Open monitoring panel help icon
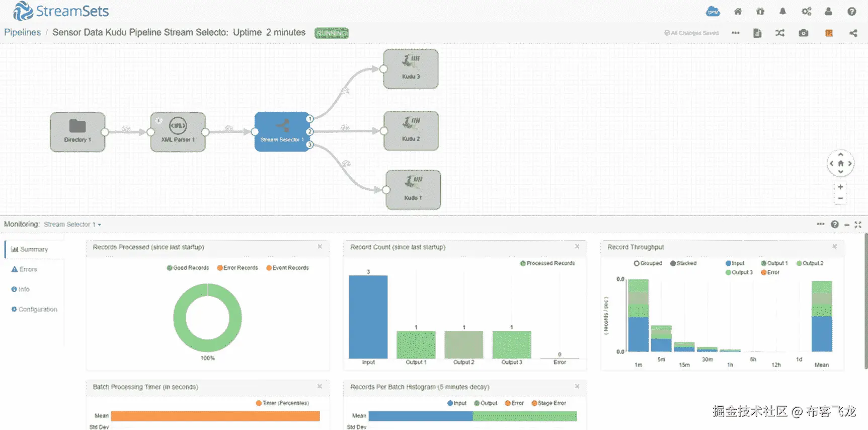868x430 pixels. pos(835,224)
